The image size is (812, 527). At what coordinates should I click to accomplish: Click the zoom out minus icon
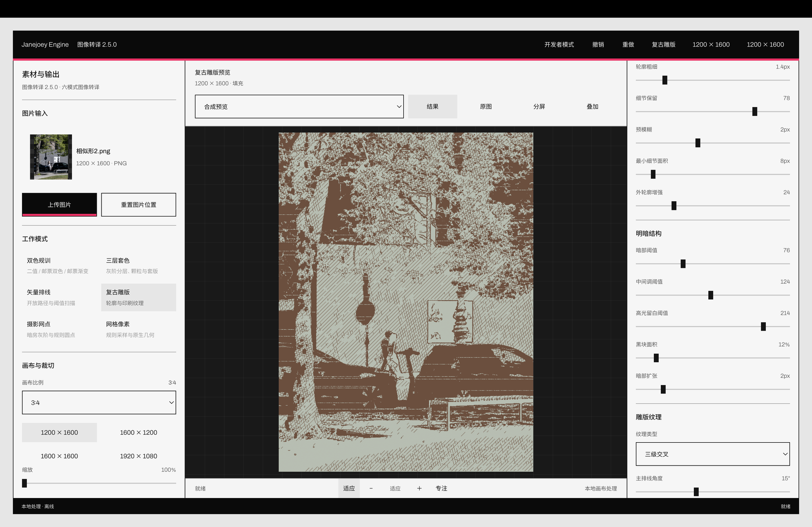click(x=371, y=488)
